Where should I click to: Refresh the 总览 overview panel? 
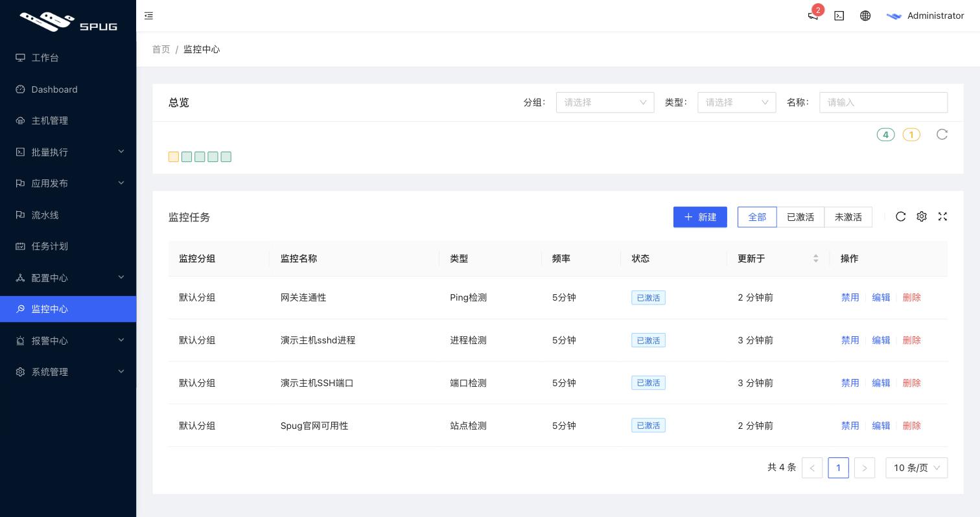[942, 134]
